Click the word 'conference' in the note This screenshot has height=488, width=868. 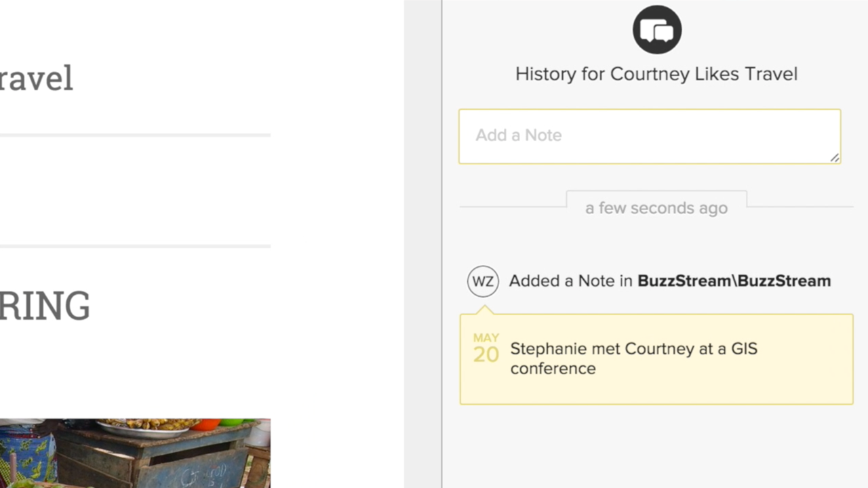553,369
